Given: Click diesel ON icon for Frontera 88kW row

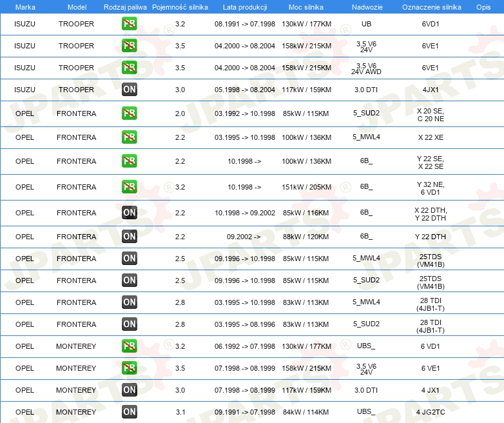Looking at the screenshot, I should point(129,237).
